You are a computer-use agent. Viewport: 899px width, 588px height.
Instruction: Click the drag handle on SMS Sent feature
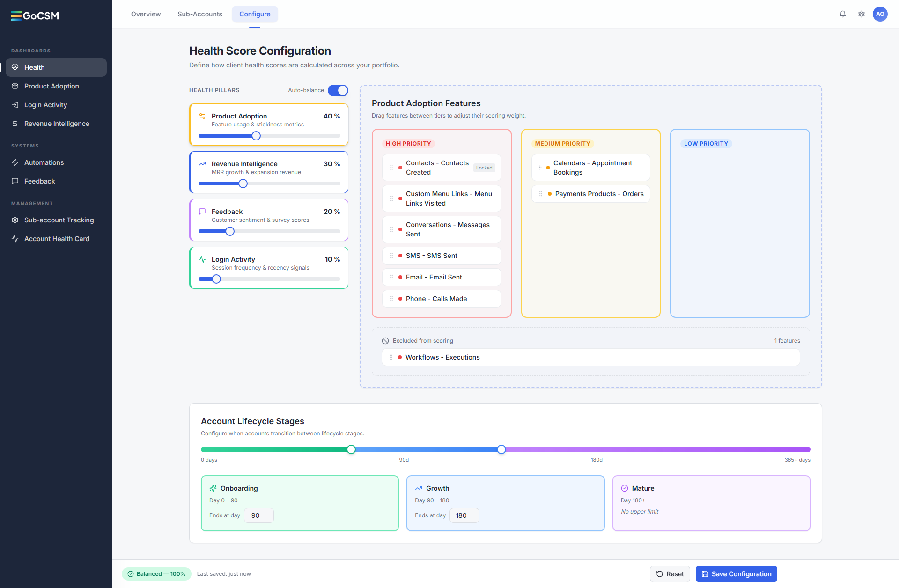[391, 256]
